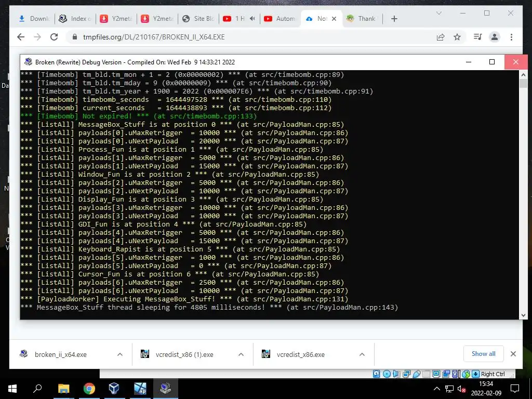Click the VirtualBox display indicator icon
Image resolution: width=532 pixels, height=399 pixels.
click(436, 374)
